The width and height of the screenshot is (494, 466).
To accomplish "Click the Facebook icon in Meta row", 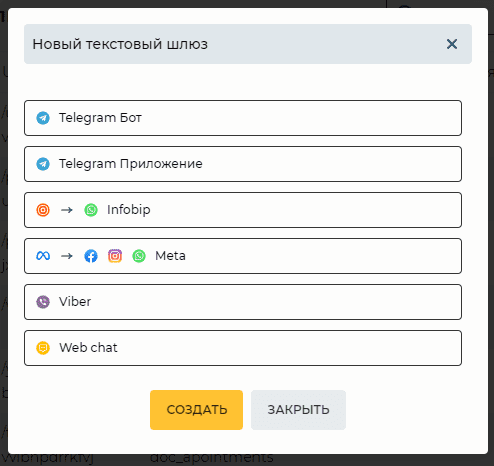I will [91, 256].
